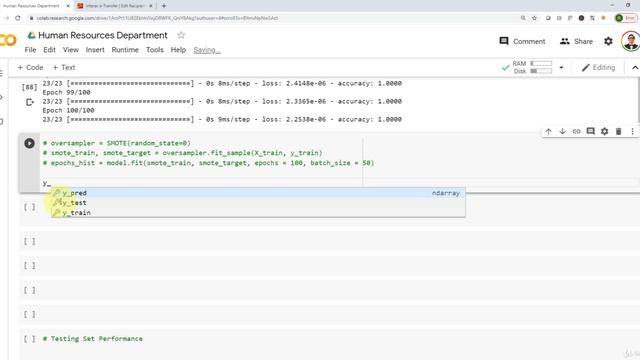Image resolution: width=640 pixels, height=360 pixels.
Task: Open notebook settings gear icon
Action: (x=608, y=41)
